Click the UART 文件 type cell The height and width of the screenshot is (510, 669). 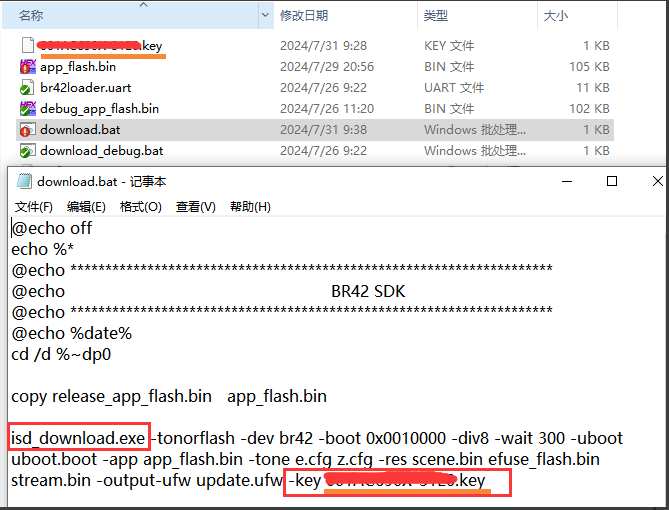point(454,87)
